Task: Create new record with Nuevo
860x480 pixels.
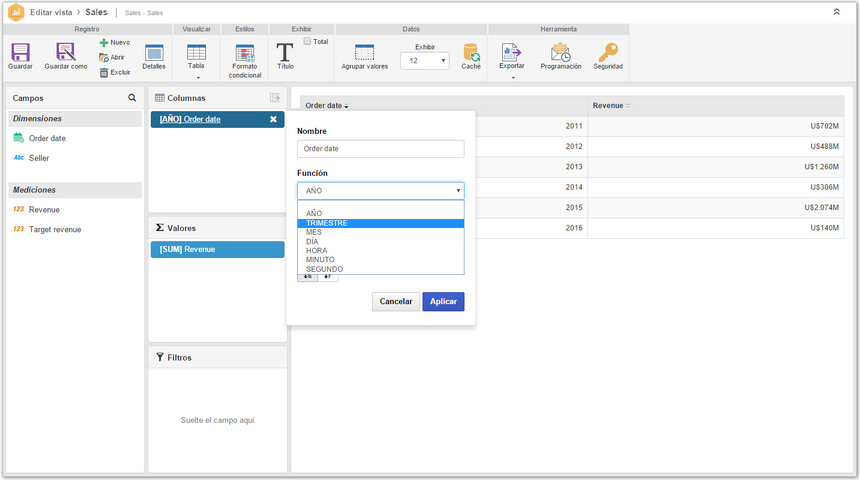Action: point(115,42)
